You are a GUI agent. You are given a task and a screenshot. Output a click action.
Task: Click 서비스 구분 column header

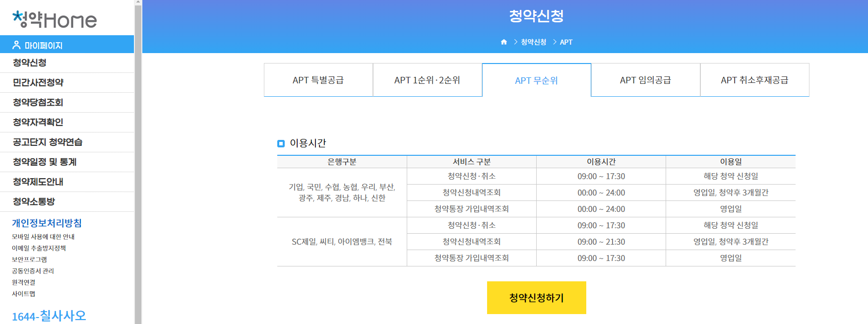pyautogui.click(x=472, y=162)
